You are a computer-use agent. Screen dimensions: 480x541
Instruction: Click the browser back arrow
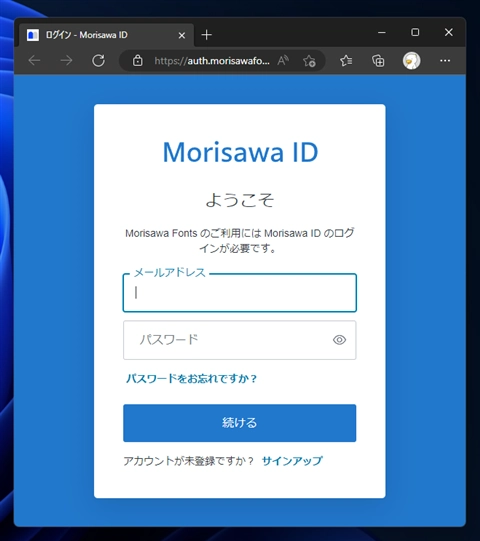pyautogui.click(x=34, y=60)
